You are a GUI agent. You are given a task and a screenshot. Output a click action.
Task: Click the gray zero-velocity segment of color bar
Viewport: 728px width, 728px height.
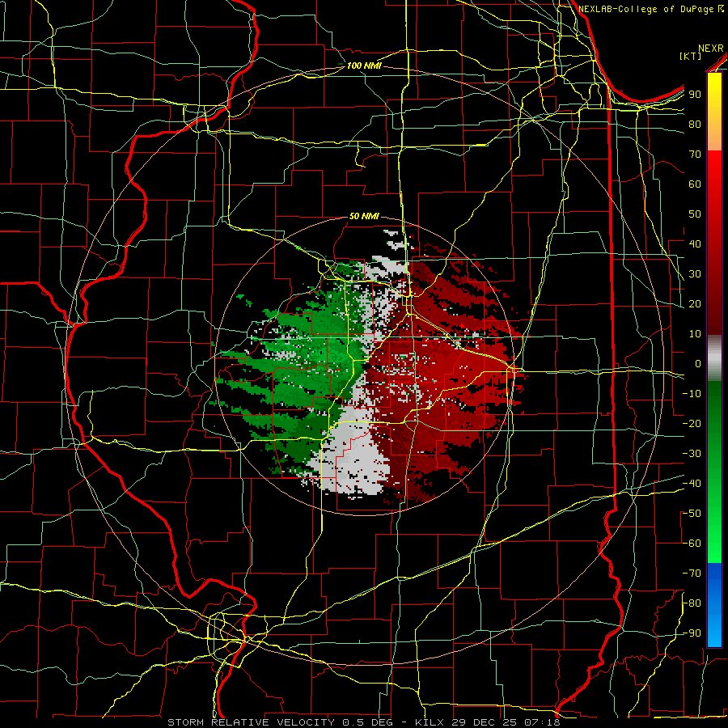click(714, 358)
